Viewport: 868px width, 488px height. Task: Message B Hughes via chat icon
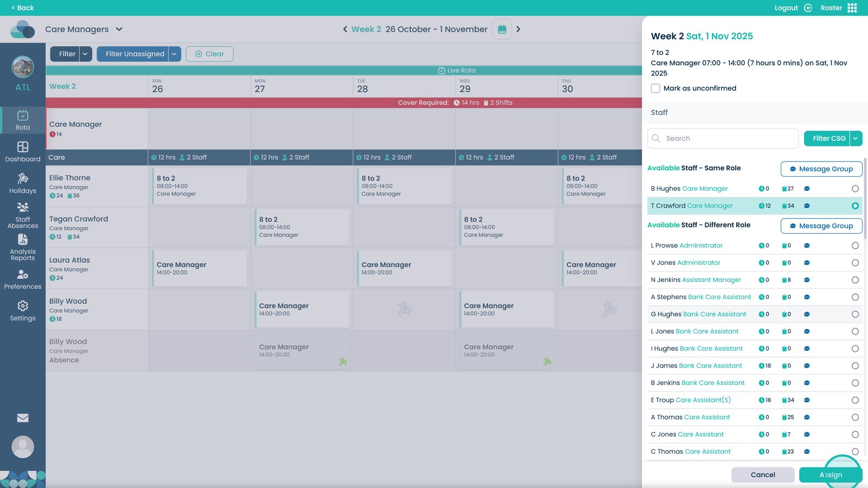coord(807,189)
